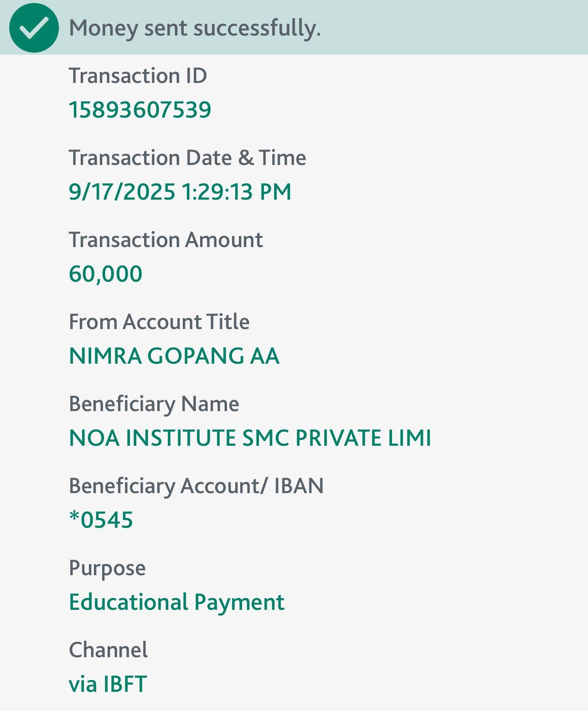Click the green success checkmark icon
Screen dimensions: 588x711
click(x=34, y=28)
